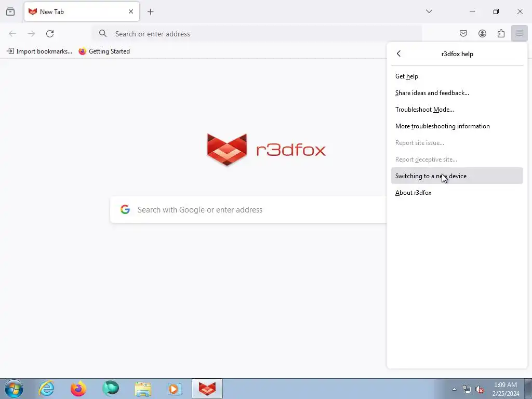The height and width of the screenshot is (399, 532).
Task: Open the Windows Start menu
Action: tap(14, 389)
